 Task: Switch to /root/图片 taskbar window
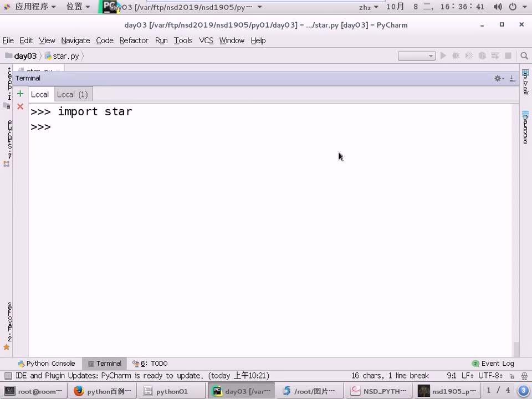tap(309, 391)
